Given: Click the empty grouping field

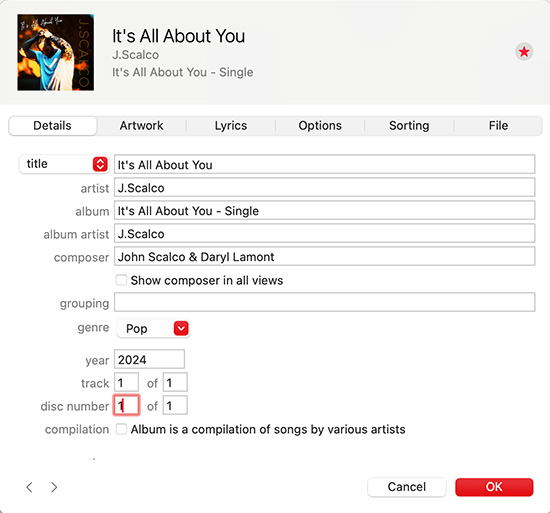Looking at the screenshot, I should point(324,302).
